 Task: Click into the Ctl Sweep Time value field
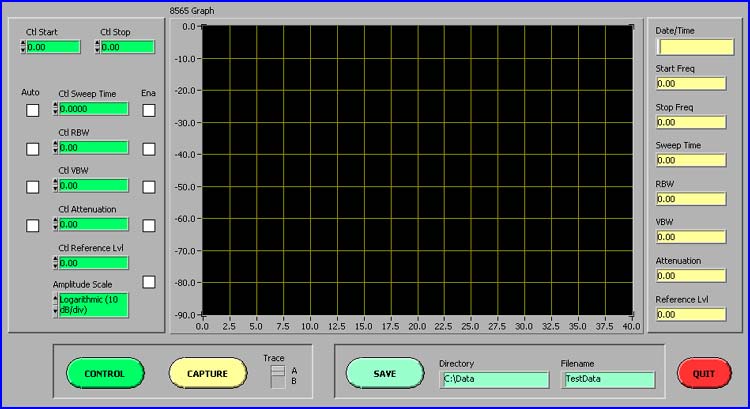click(x=94, y=109)
